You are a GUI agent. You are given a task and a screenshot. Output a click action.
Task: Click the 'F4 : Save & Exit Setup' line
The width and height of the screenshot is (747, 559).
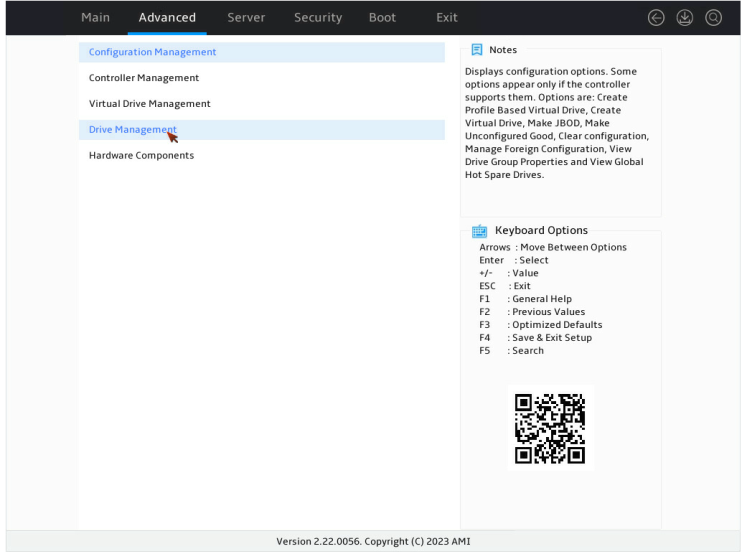(x=535, y=337)
